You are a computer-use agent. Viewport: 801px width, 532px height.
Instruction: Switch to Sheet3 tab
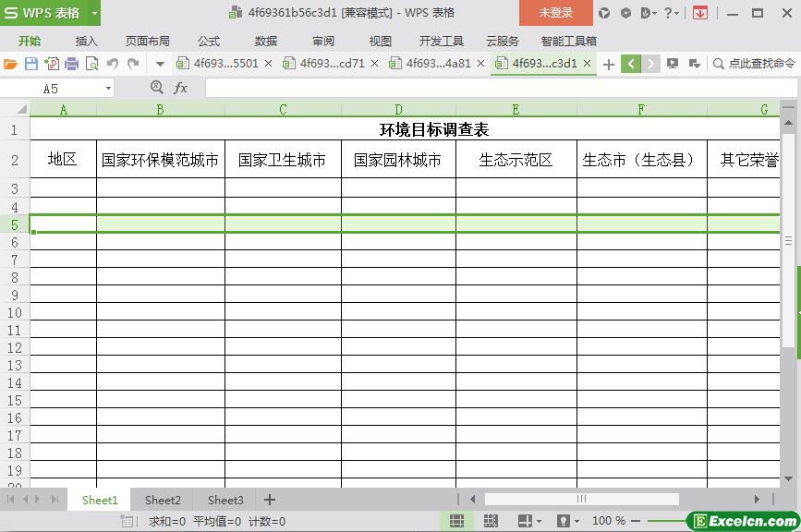click(x=225, y=500)
